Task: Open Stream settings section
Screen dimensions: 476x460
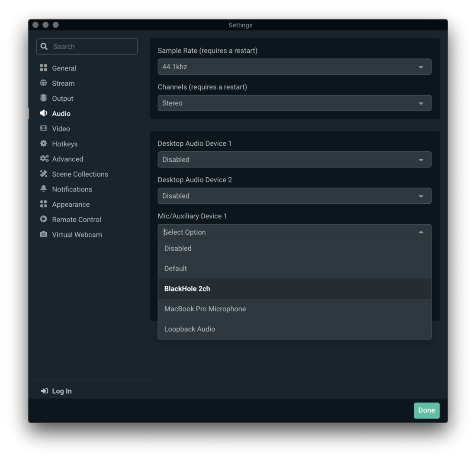Action: (x=63, y=83)
